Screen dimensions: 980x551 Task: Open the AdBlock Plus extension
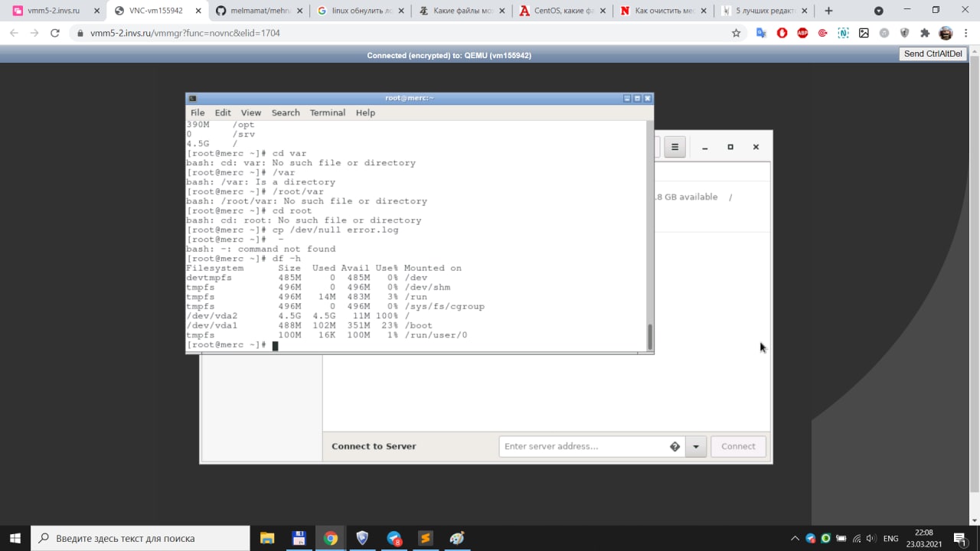pyautogui.click(x=802, y=34)
